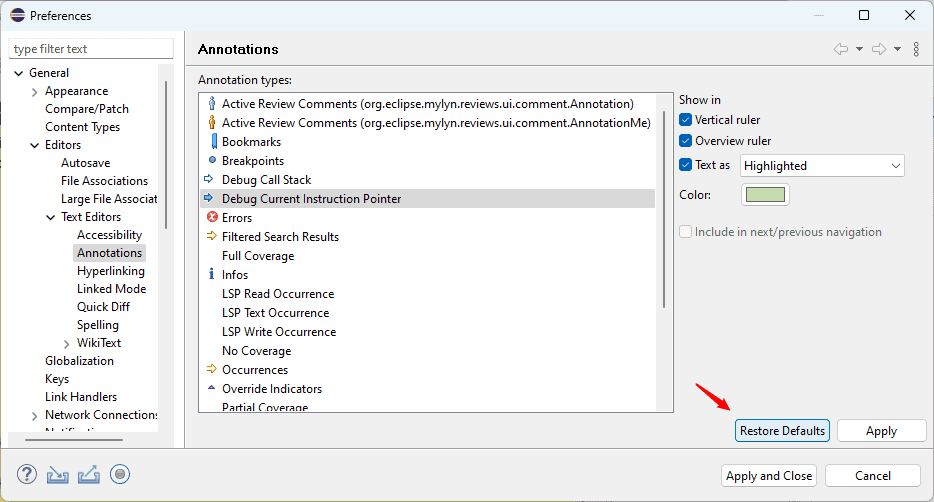Disable the Text as checkbox
This screenshot has height=502, width=934.
(686, 165)
